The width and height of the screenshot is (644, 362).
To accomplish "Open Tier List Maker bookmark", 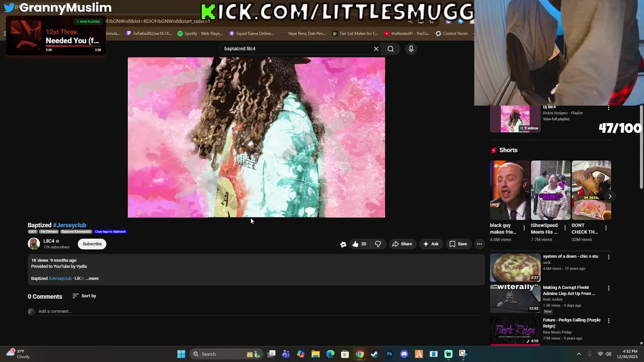I will tap(355, 34).
